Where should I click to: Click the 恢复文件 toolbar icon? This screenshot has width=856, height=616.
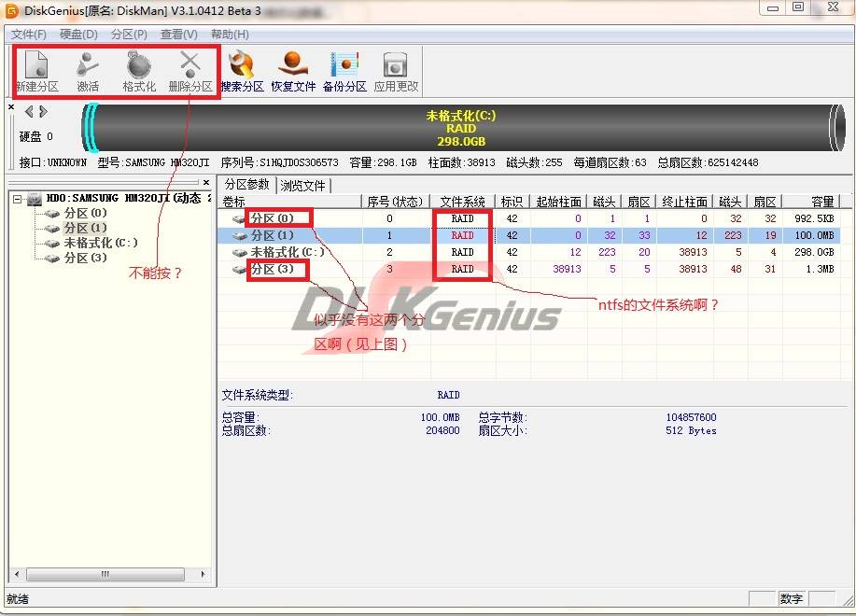(x=294, y=71)
